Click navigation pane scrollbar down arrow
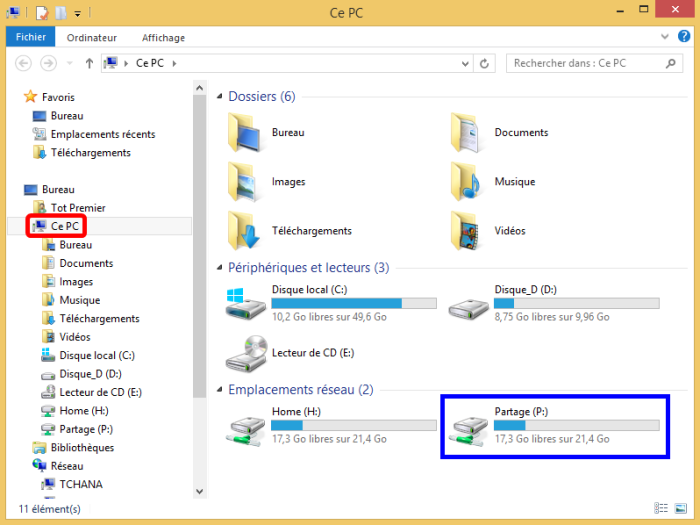The height and width of the screenshot is (525, 700). tap(200, 492)
